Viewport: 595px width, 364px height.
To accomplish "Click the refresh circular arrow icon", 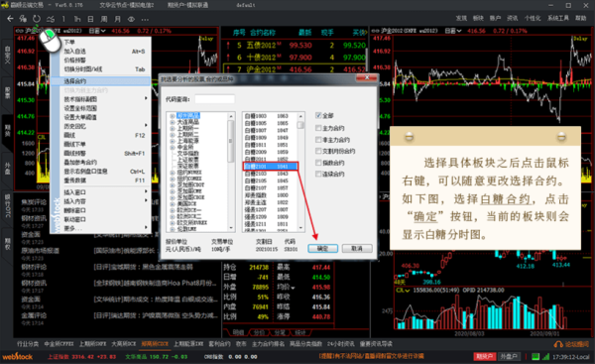I will click(x=37, y=19).
